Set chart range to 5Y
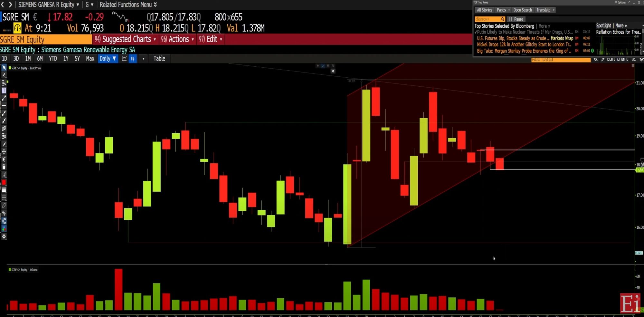Viewport: 644px width, 317px height. point(77,59)
